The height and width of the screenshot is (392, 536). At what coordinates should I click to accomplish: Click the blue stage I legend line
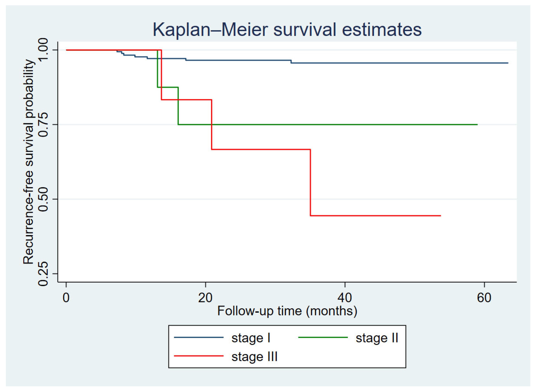coord(199,337)
